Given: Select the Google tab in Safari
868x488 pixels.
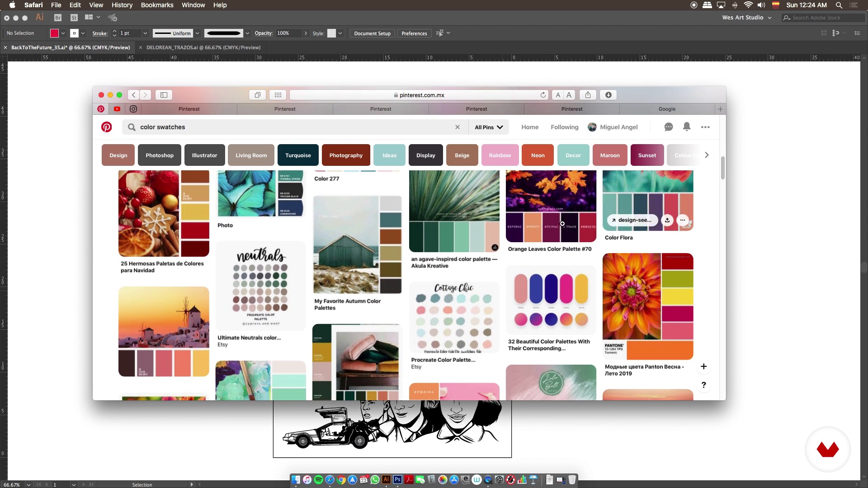Looking at the screenshot, I should point(667,109).
